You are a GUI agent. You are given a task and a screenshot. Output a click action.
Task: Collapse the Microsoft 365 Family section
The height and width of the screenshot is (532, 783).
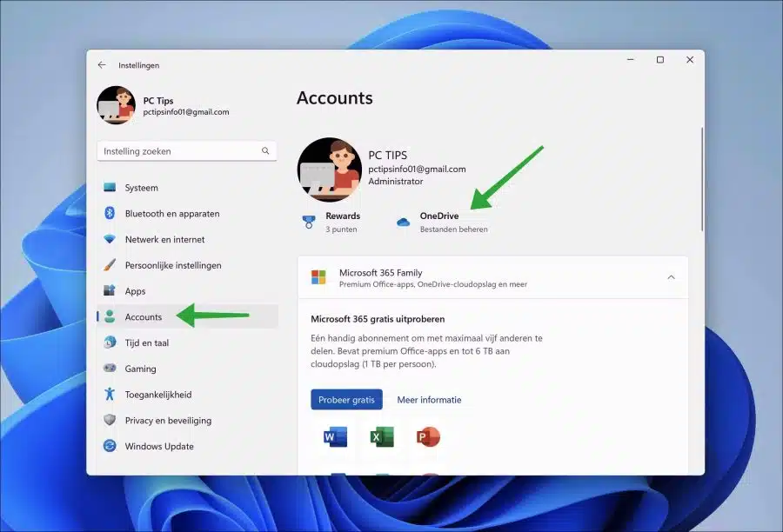(x=671, y=277)
